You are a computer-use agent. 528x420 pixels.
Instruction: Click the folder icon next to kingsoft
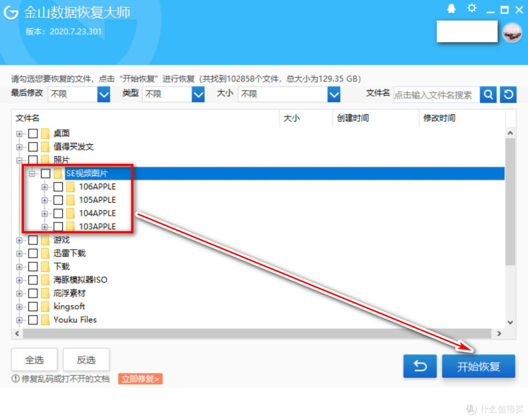44,307
